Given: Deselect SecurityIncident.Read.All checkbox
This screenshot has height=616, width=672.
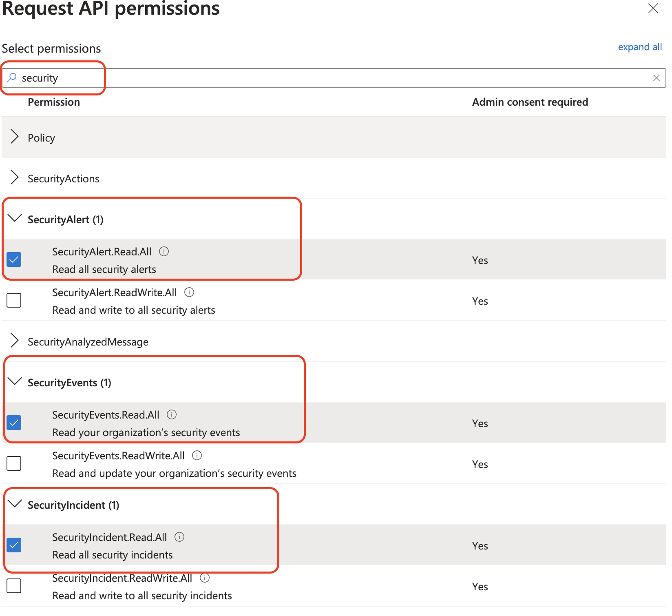Looking at the screenshot, I should point(14,545).
